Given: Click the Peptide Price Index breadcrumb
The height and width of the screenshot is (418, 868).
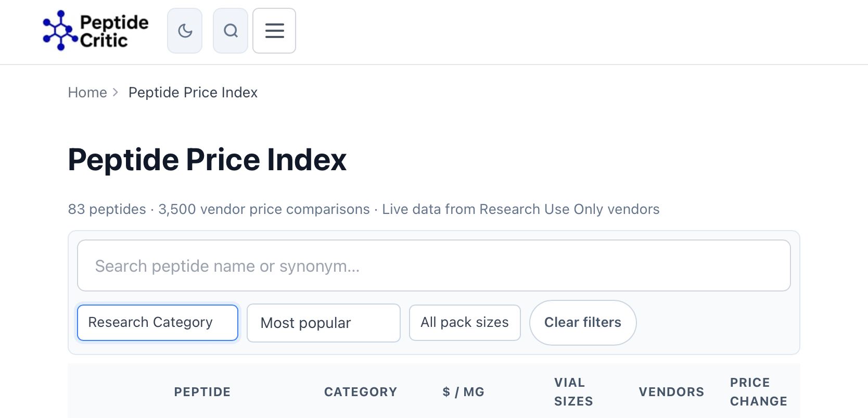Looking at the screenshot, I should pyautogui.click(x=193, y=92).
